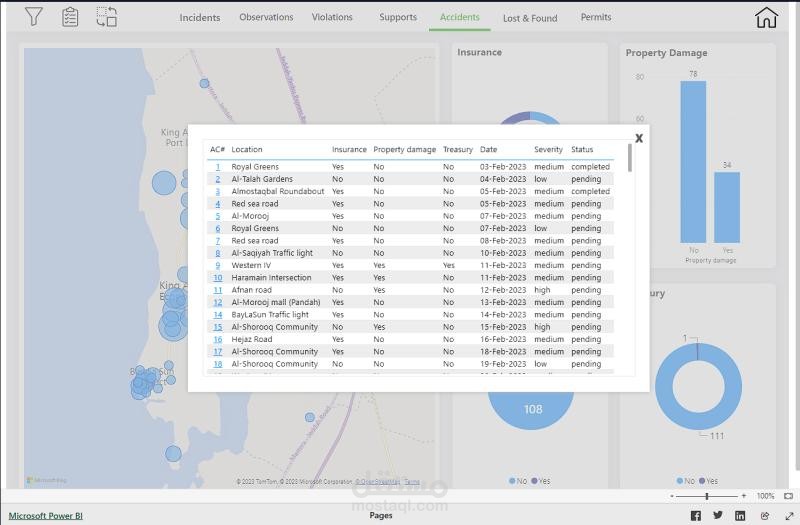Image resolution: width=800 pixels, height=525 pixels.
Task: Share report via Twitter icon
Action: pyautogui.click(x=718, y=515)
